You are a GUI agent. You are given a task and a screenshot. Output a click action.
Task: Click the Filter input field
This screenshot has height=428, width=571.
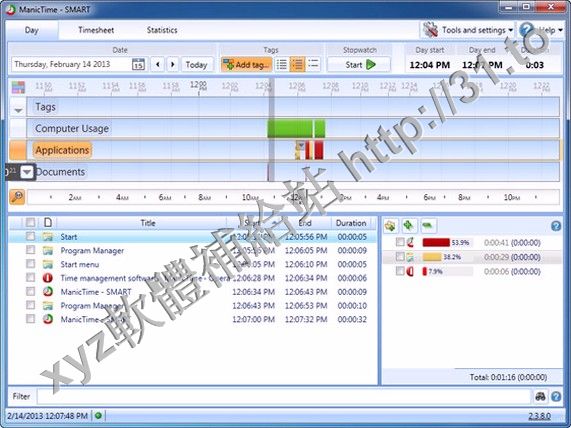coord(284,396)
